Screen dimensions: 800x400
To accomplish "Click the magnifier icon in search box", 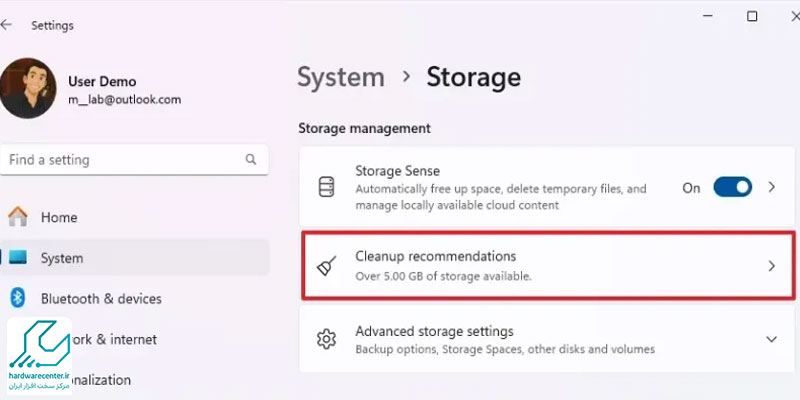I will pyautogui.click(x=251, y=159).
